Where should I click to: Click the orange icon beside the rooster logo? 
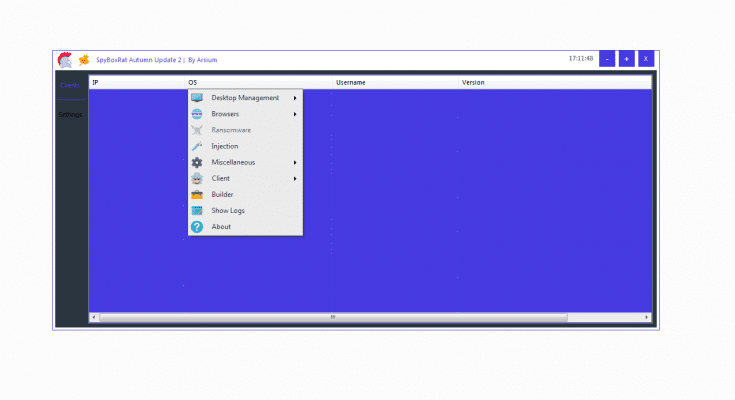[84, 59]
